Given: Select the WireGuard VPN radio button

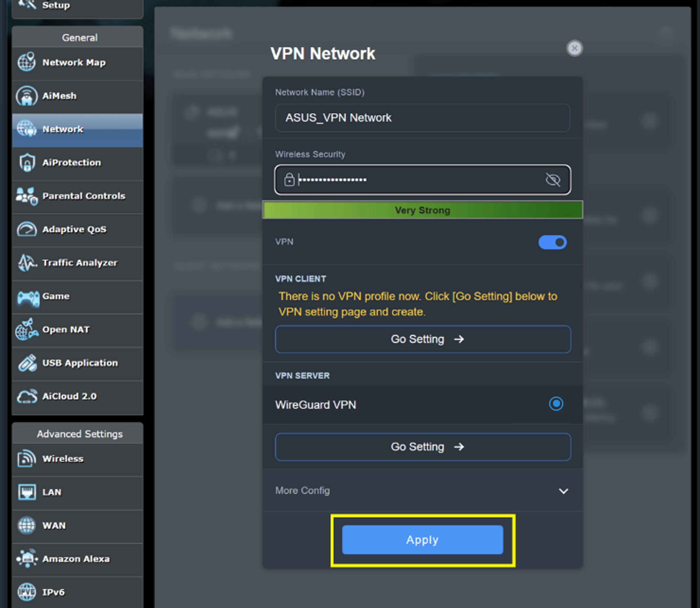Looking at the screenshot, I should [556, 404].
